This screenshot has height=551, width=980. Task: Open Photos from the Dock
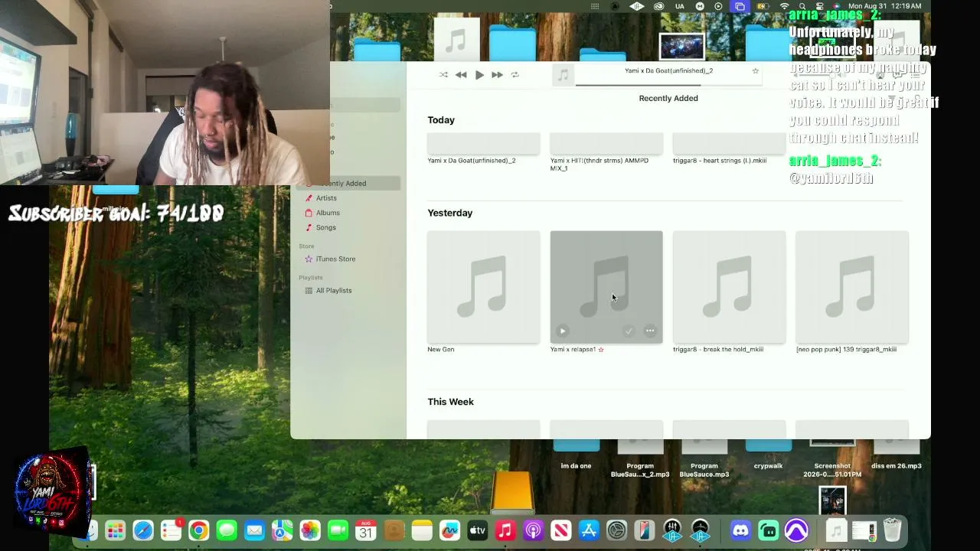(x=310, y=530)
